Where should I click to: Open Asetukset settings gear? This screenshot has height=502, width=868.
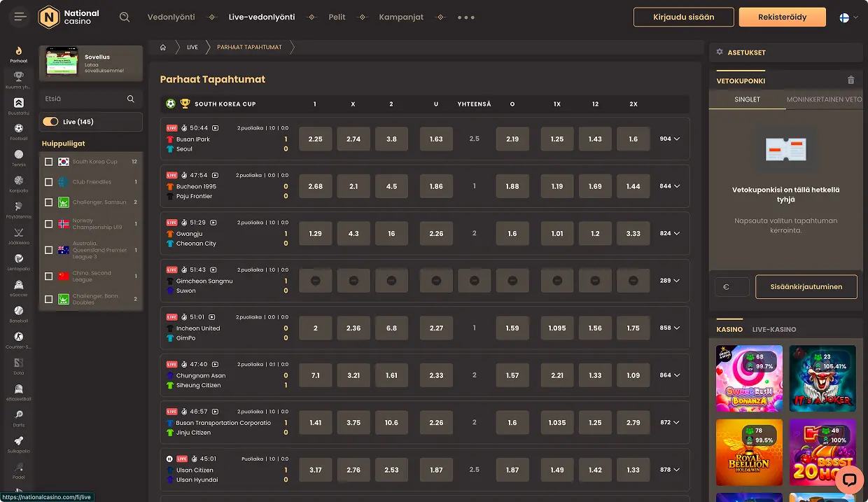[x=720, y=53]
